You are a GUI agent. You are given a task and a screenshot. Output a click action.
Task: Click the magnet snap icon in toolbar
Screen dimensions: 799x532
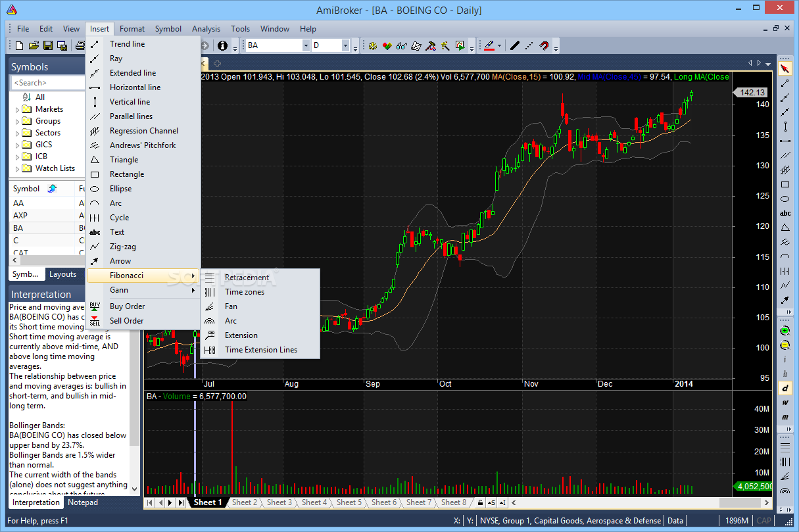544,45
